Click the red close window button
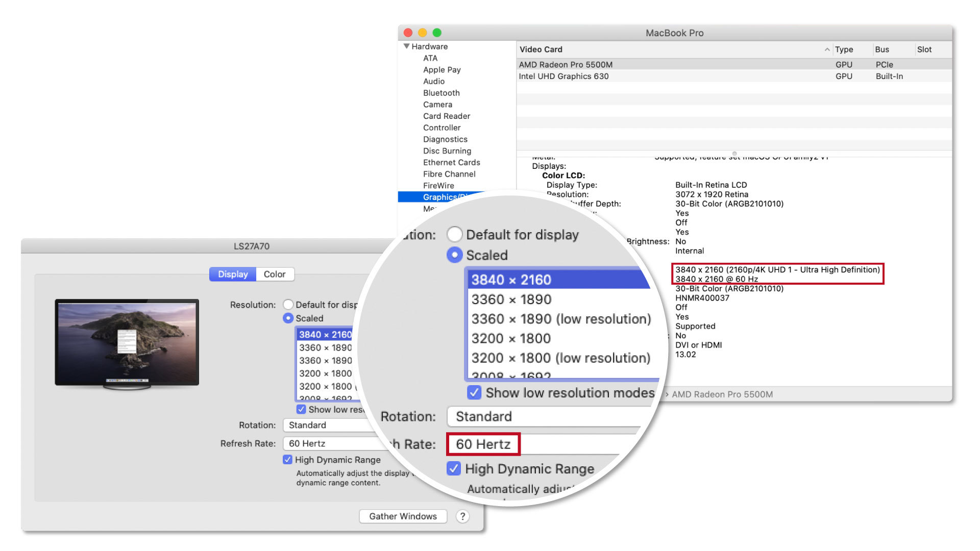 (x=408, y=33)
